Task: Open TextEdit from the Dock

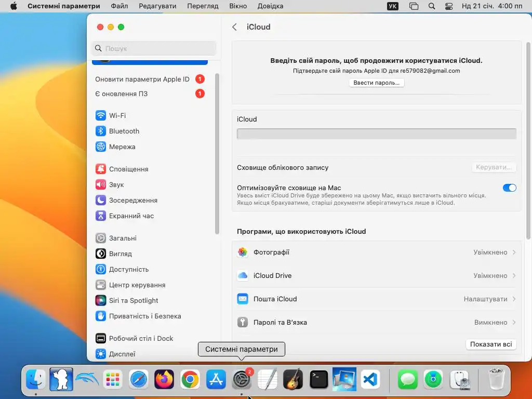Action: [x=268, y=379]
